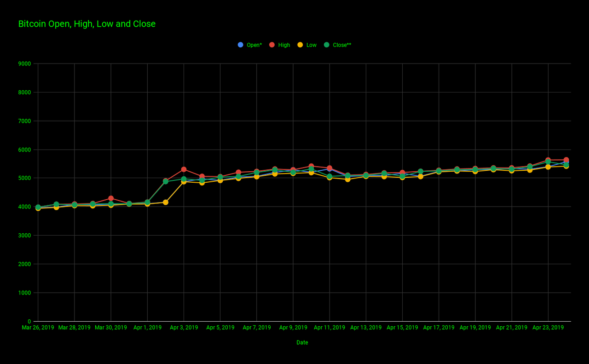Screen dimensions: 589x364
Task: Select the 'Low' legend label
Action: [312, 45]
